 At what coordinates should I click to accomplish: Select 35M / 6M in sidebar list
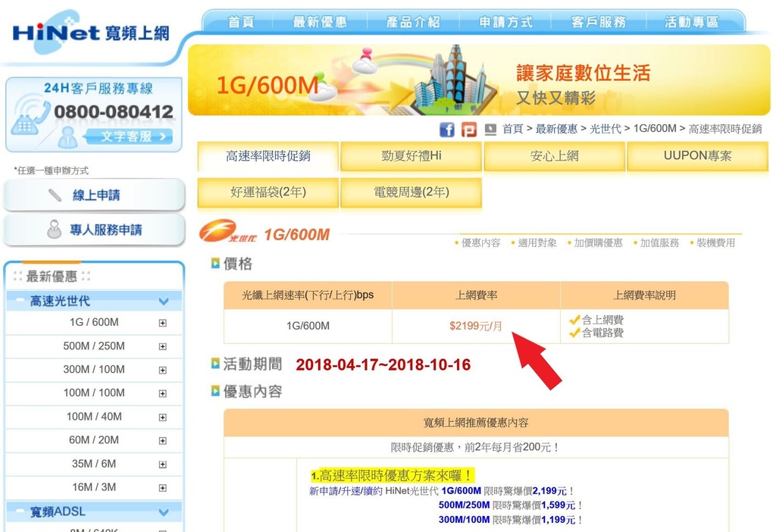tap(94, 465)
